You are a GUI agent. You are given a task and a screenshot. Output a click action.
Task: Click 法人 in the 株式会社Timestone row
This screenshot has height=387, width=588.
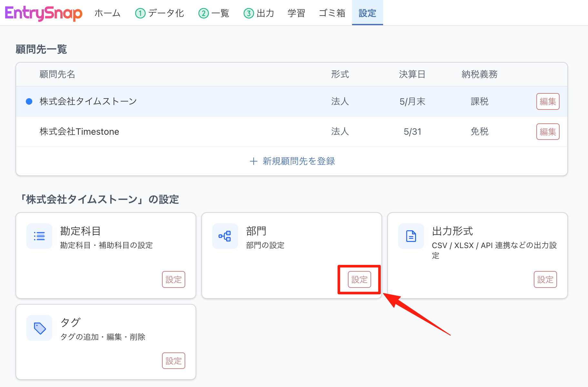(x=340, y=132)
